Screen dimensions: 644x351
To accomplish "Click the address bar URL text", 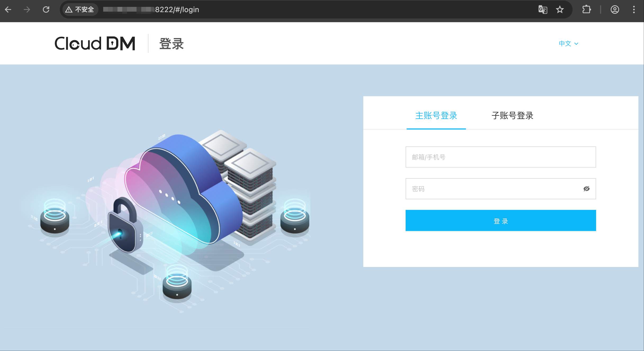I will coord(177,10).
